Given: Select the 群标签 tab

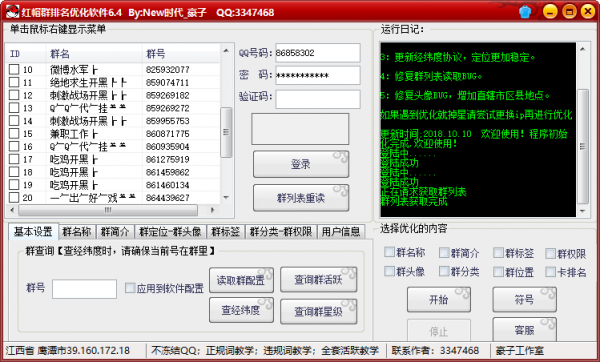Looking at the screenshot, I should tap(226, 232).
